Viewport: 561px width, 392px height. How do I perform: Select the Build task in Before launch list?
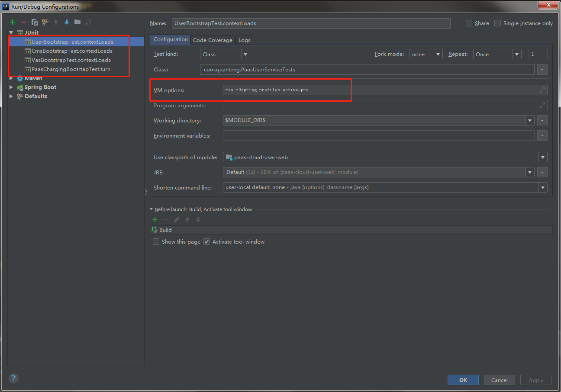point(351,230)
